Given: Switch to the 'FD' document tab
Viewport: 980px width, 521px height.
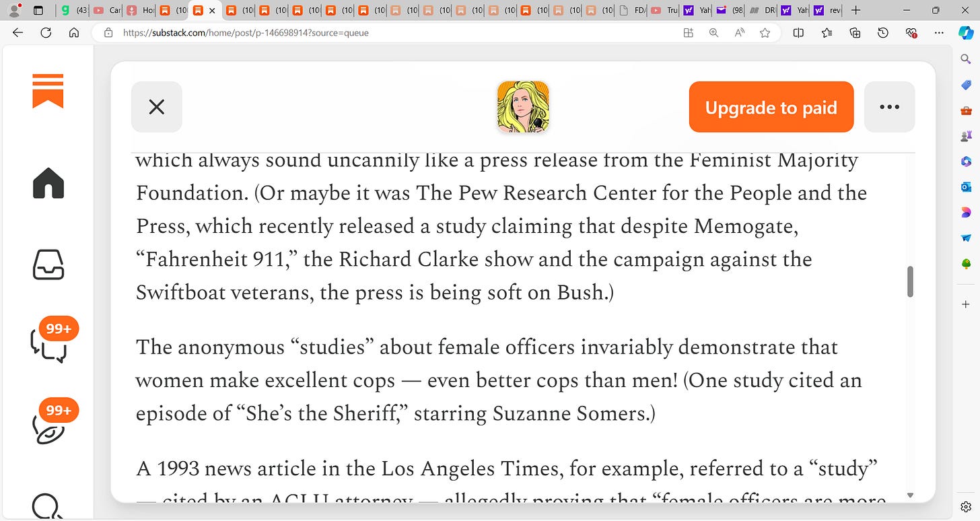Looking at the screenshot, I should 632,10.
